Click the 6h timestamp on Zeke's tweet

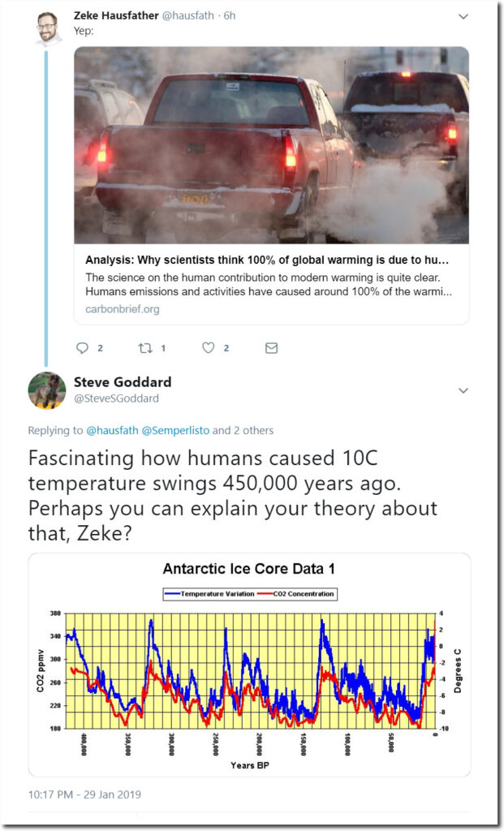(230, 15)
